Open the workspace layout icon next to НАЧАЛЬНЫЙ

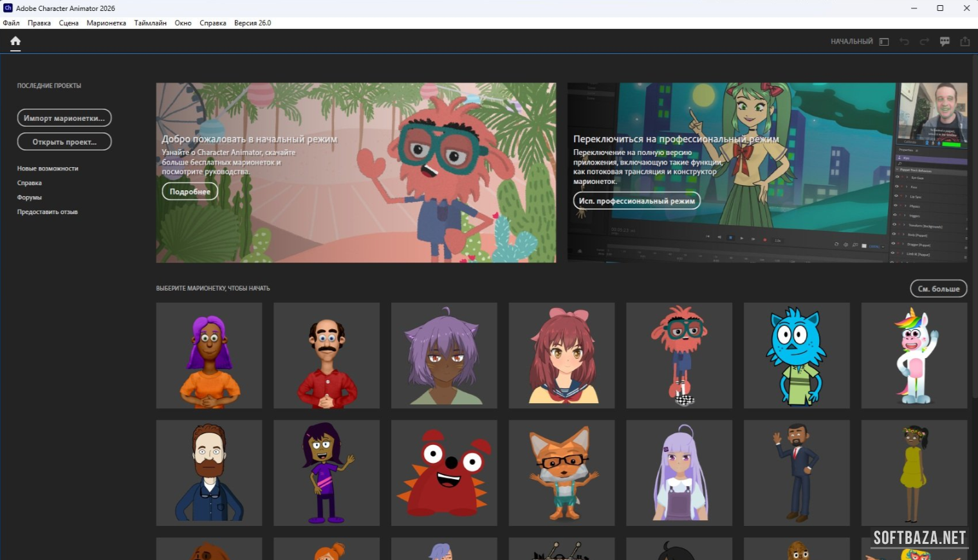coord(884,42)
